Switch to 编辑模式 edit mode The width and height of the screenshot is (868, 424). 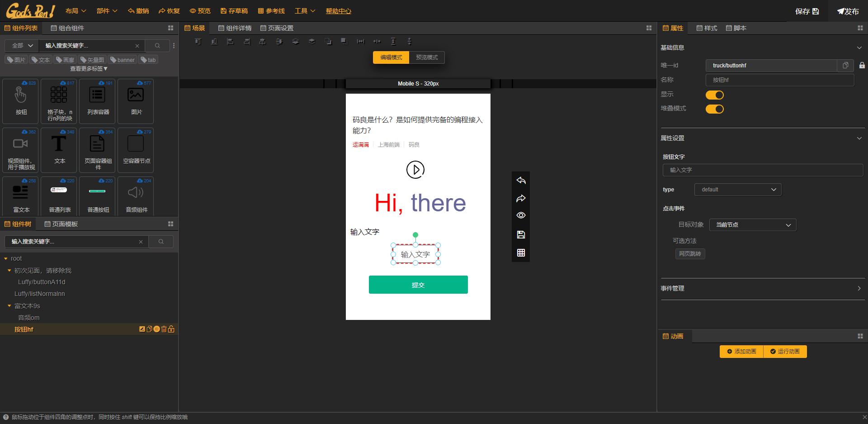point(391,57)
